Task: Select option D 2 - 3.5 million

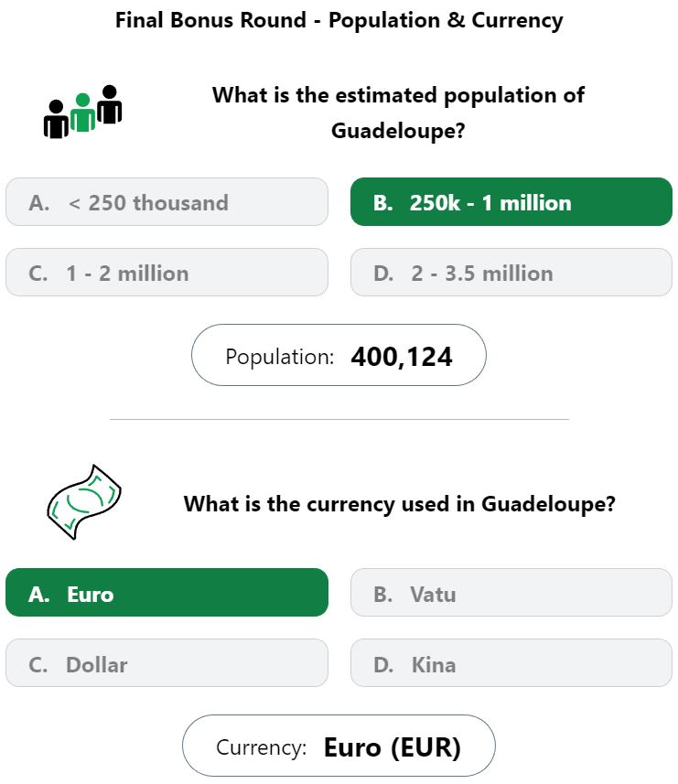Action: pyautogui.click(x=511, y=273)
